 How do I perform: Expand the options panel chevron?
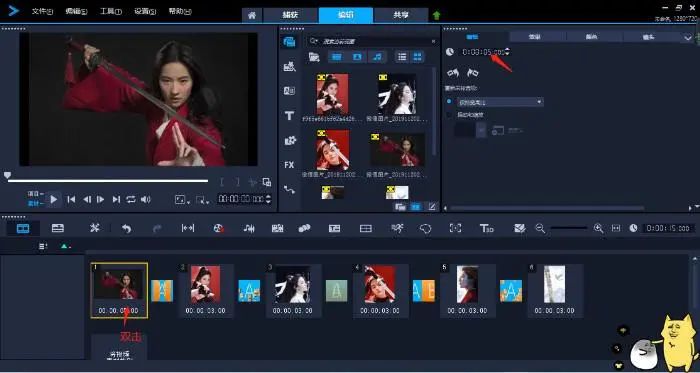688,38
